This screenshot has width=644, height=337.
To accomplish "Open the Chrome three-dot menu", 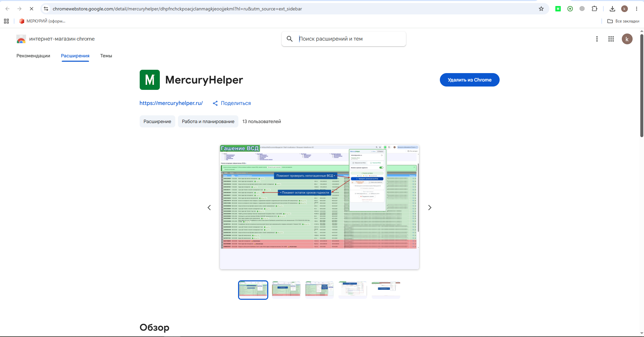I will [x=637, y=9].
